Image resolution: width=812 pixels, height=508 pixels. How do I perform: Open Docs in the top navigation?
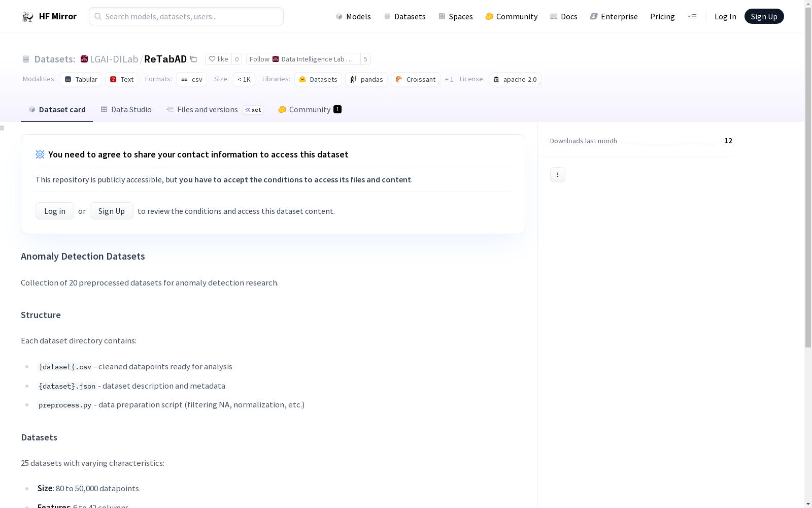click(563, 16)
